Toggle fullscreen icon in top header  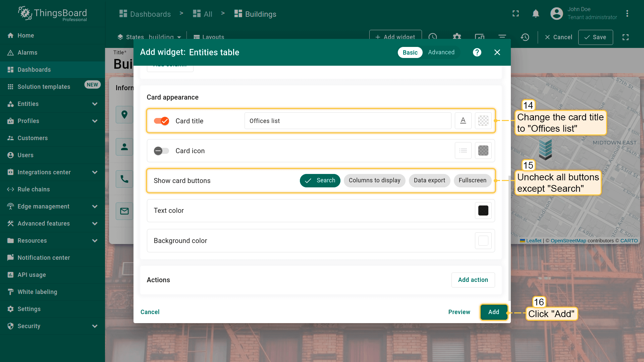coord(516,14)
